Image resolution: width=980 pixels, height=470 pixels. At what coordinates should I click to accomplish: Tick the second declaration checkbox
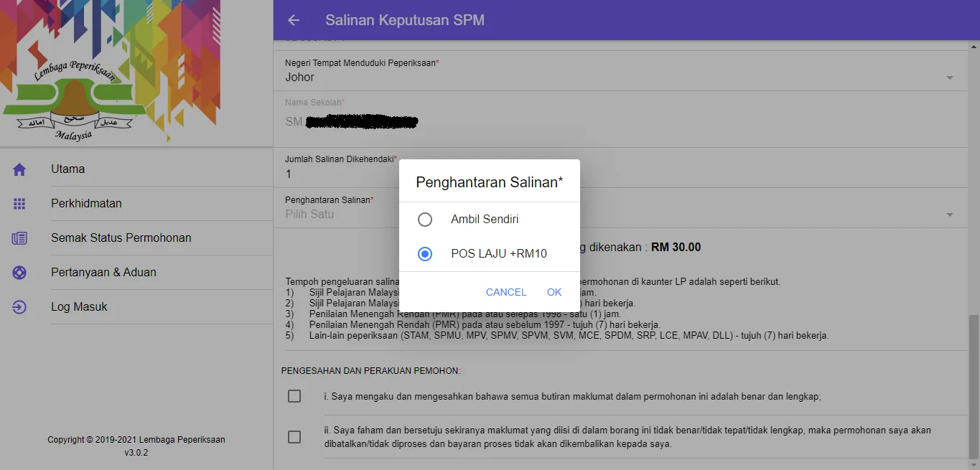(294, 437)
